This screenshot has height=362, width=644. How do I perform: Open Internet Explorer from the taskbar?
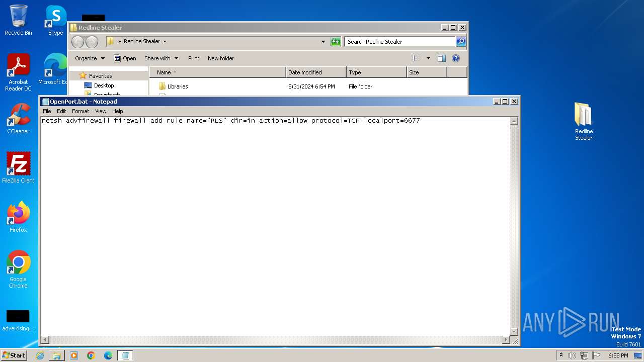(40, 355)
